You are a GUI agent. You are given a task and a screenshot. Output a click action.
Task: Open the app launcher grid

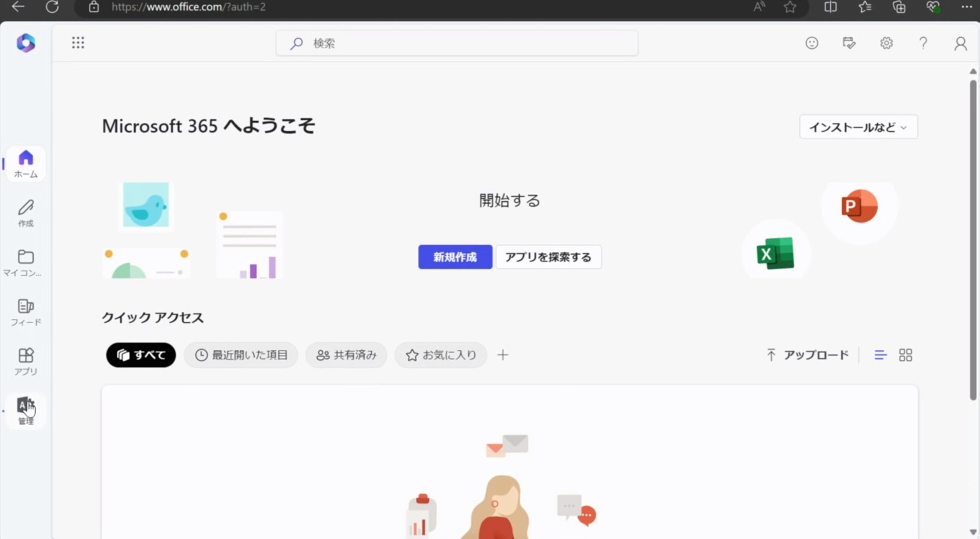coord(78,43)
